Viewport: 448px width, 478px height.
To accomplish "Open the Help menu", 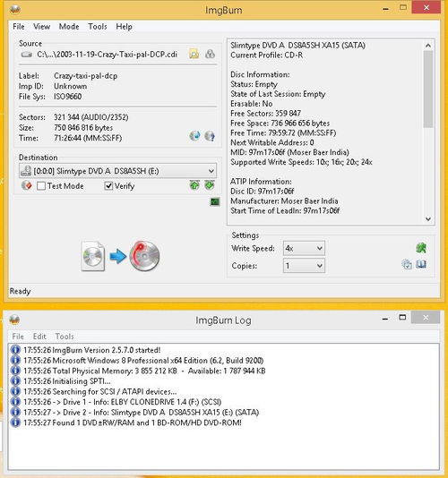I will pos(124,27).
